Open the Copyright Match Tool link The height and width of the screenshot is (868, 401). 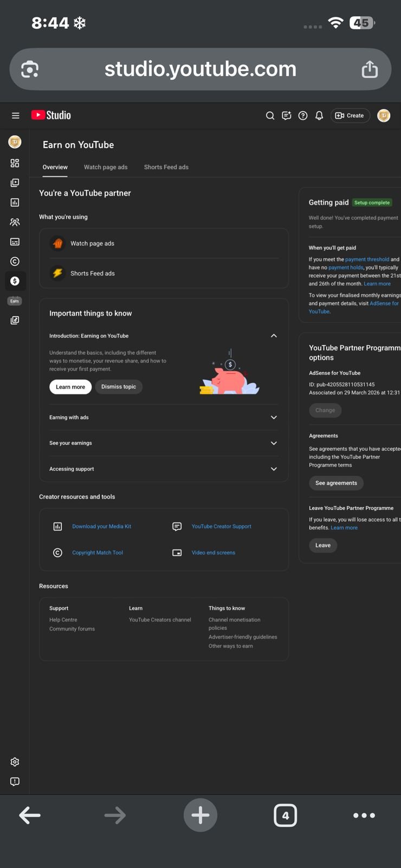coord(98,553)
